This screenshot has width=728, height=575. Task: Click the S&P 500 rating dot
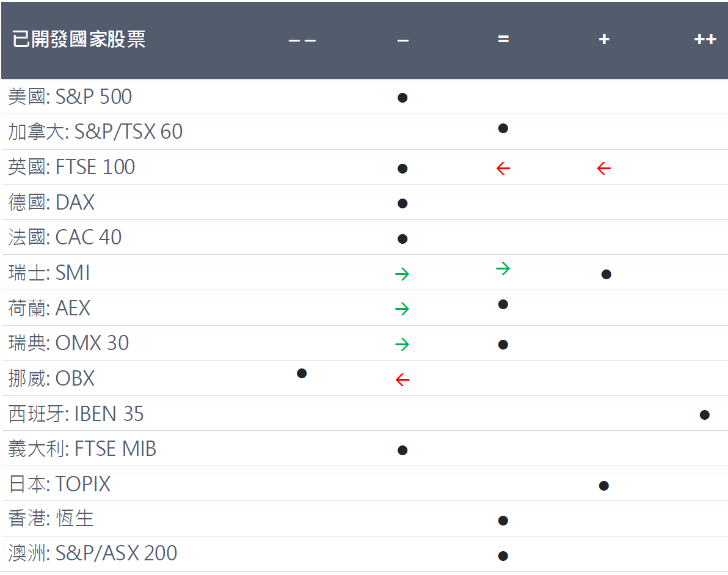click(x=402, y=98)
